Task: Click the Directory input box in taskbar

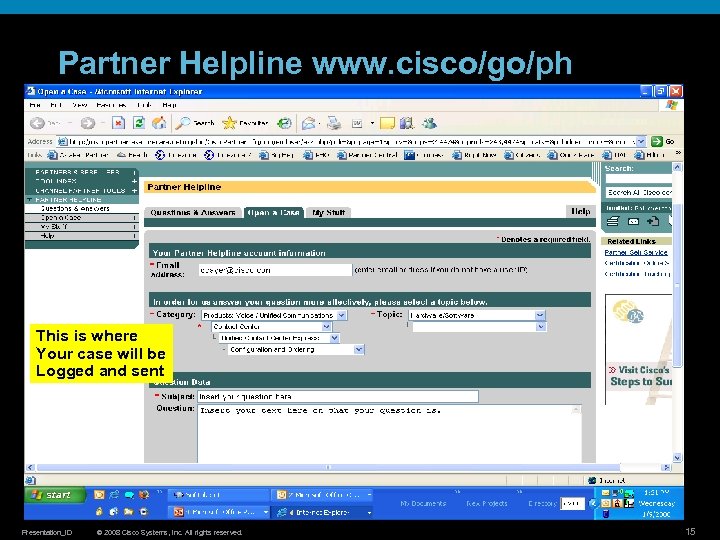Action: click(x=573, y=504)
